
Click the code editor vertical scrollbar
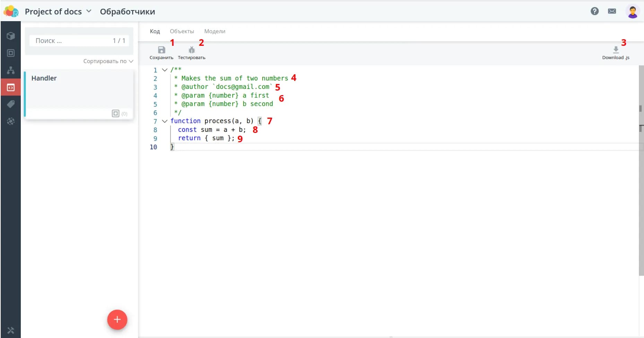(641, 174)
